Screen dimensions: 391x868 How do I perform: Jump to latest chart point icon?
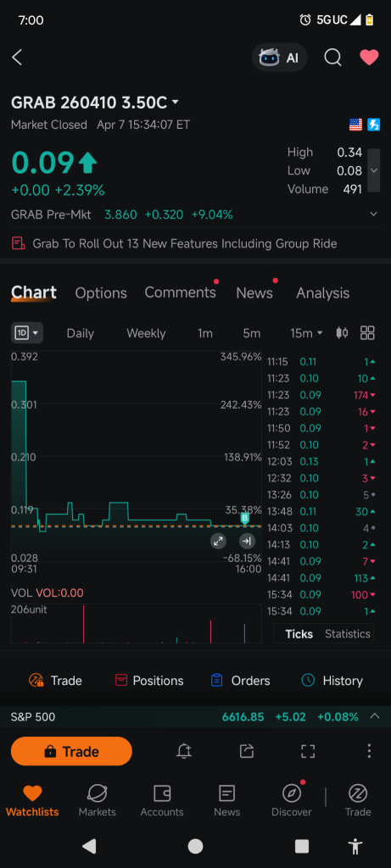pyautogui.click(x=247, y=541)
